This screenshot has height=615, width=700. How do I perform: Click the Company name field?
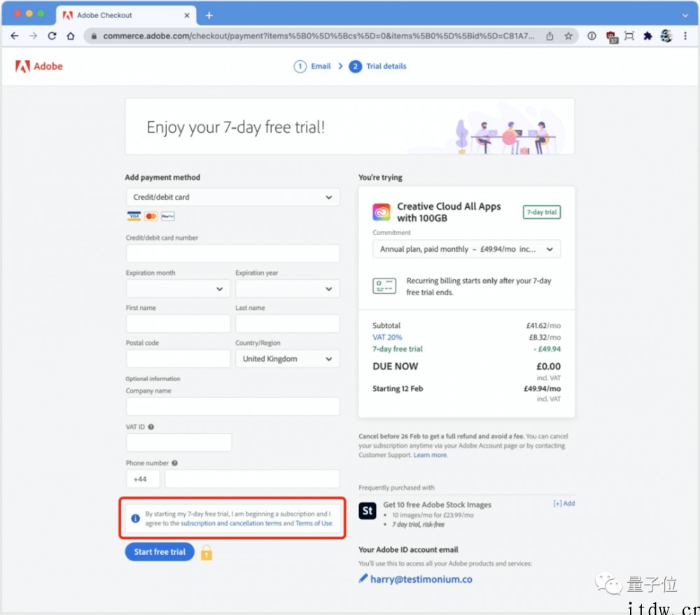tap(232, 407)
